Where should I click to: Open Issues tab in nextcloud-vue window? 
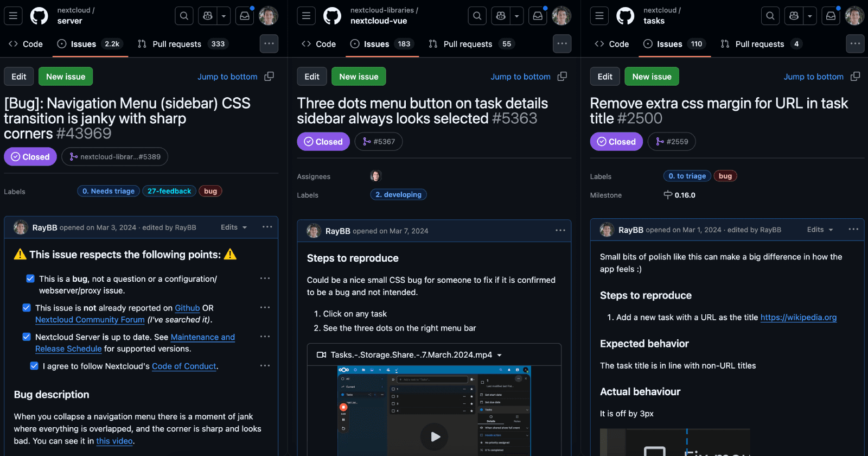382,43
